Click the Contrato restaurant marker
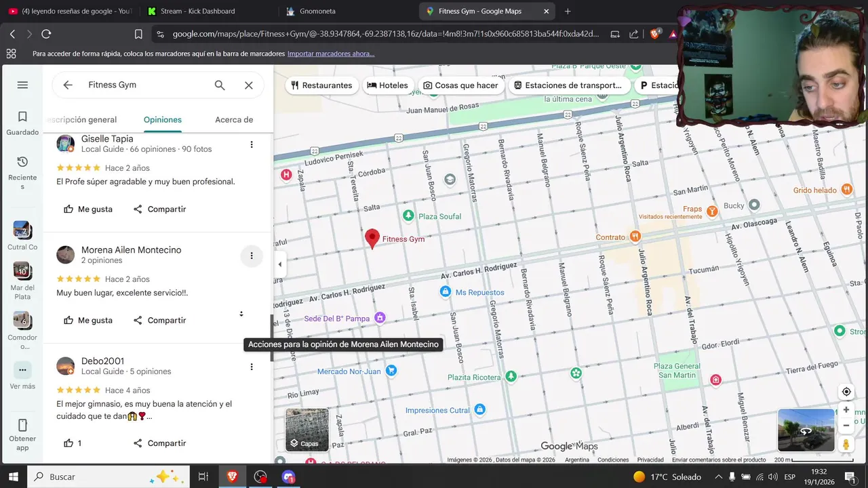The image size is (868, 488). (635, 237)
